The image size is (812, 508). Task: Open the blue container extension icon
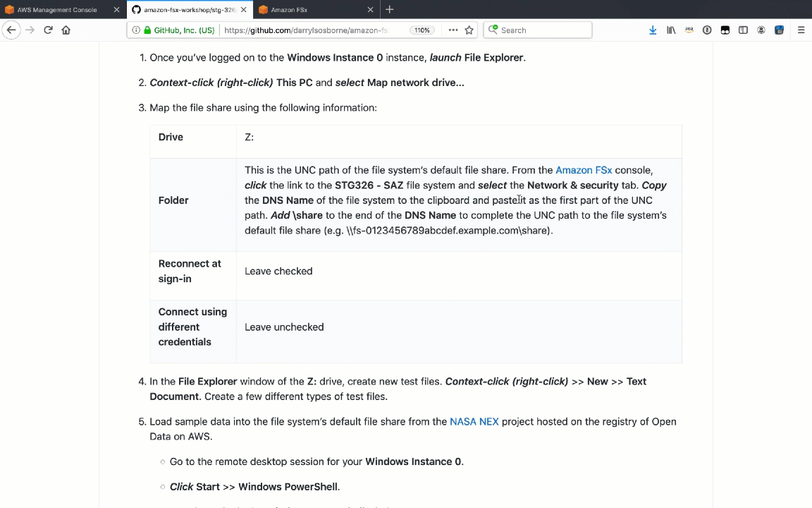click(780, 30)
